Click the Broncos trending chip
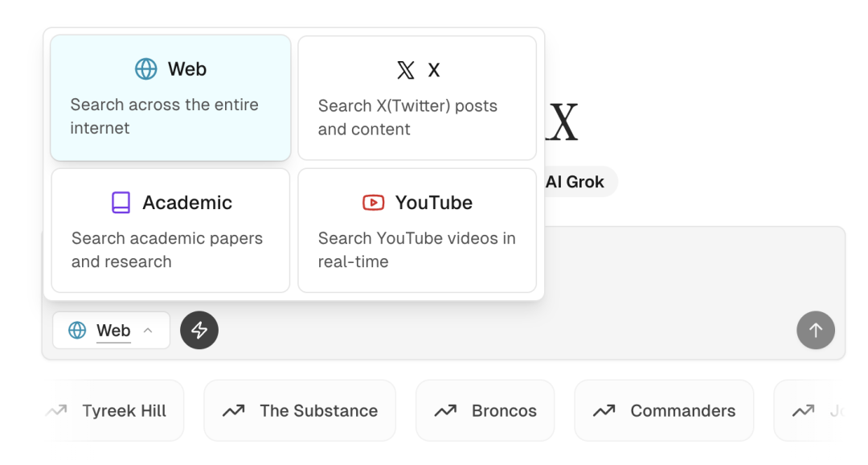The height and width of the screenshot is (465, 868). pyautogui.click(x=485, y=410)
